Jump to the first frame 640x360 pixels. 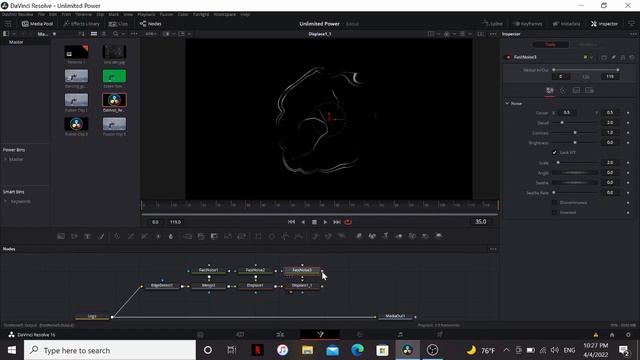click(291, 222)
